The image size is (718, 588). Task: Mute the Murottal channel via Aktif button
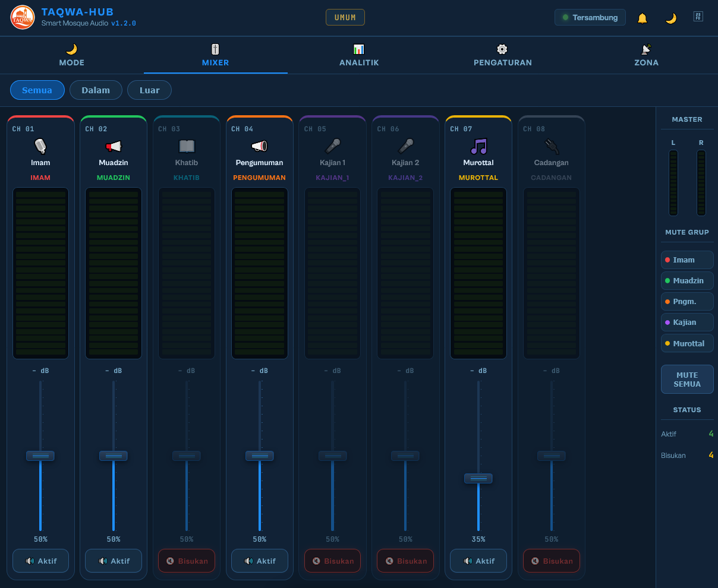478,561
